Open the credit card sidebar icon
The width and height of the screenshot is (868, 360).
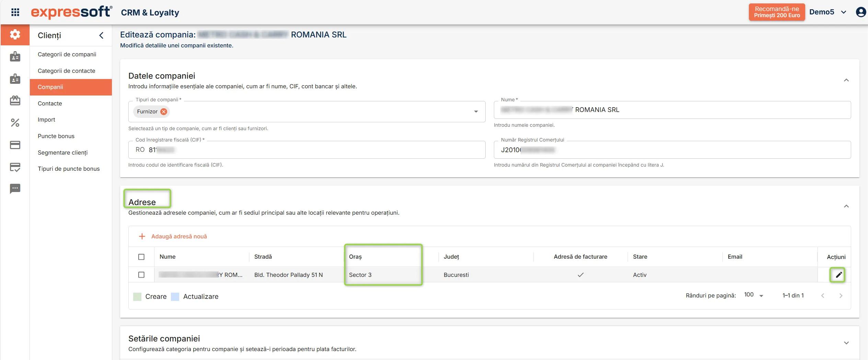pos(15,145)
